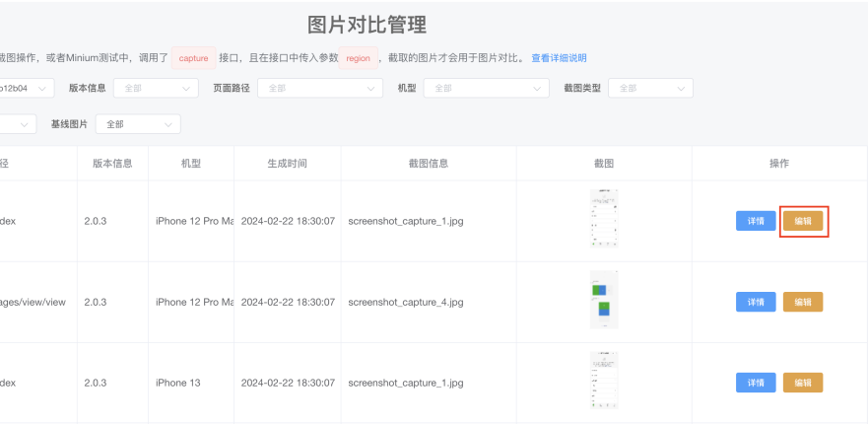Click 详情 button for screenshot_capture_4.jpg row
This screenshot has width=868, height=424.
(756, 302)
